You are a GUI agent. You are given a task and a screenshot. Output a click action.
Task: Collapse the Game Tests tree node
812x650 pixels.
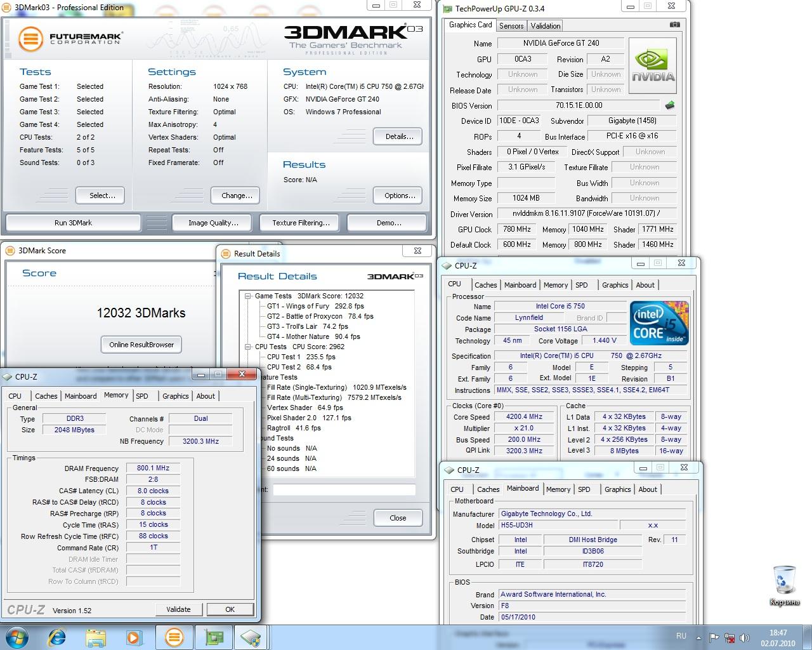click(248, 296)
